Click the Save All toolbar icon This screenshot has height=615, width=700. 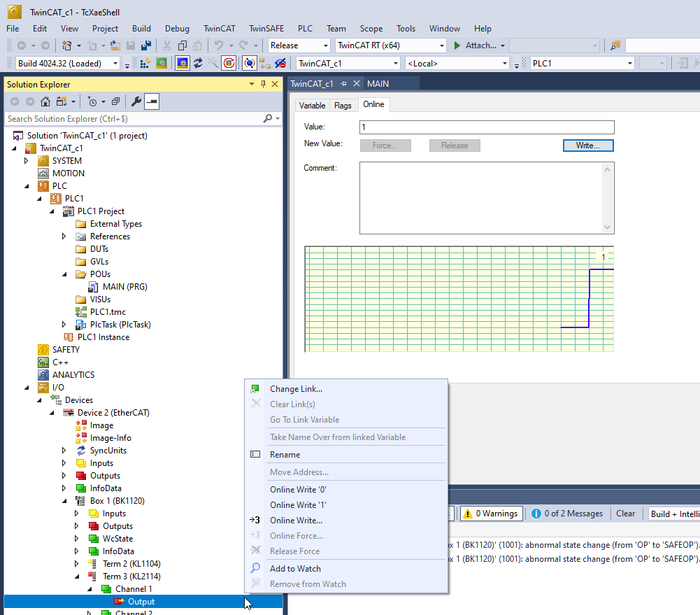click(146, 45)
